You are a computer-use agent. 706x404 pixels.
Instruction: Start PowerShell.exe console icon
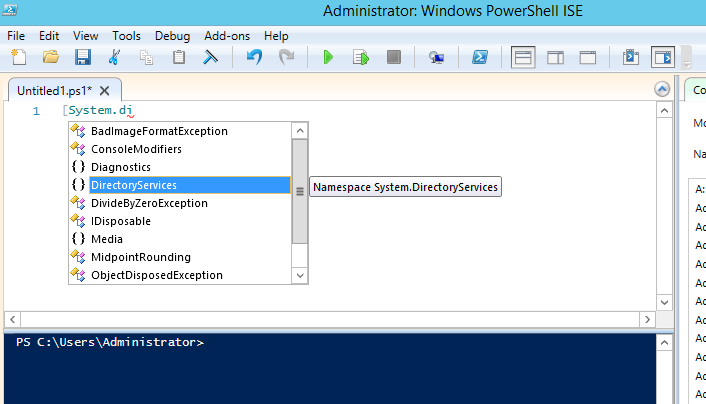point(480,57)
